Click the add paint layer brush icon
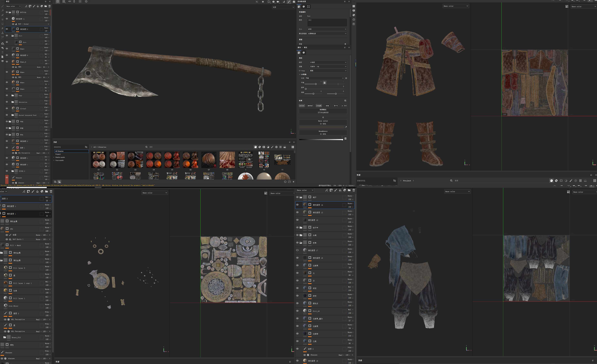The image size is (597, 364). click(x=34, y=6)
